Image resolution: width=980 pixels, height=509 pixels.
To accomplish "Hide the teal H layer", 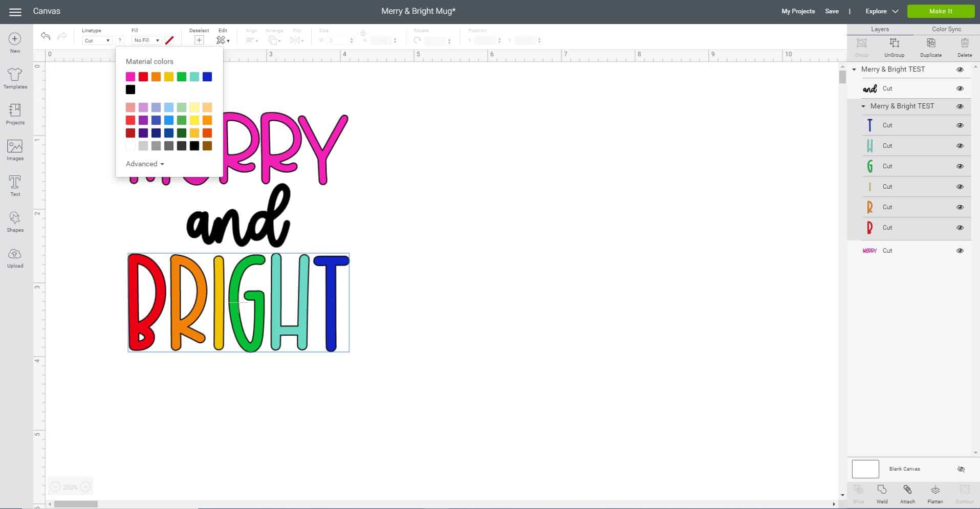I will (x=960, y=146).
